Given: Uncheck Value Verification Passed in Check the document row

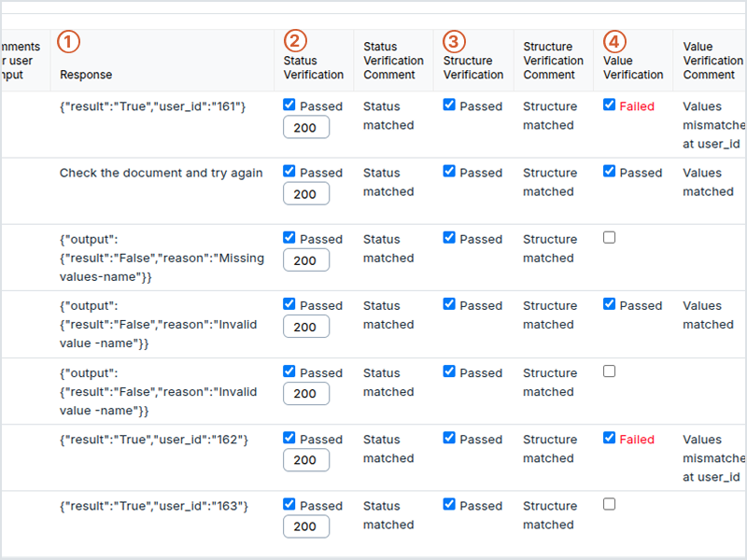Looking at the screenshot, I should pos(609,171).
